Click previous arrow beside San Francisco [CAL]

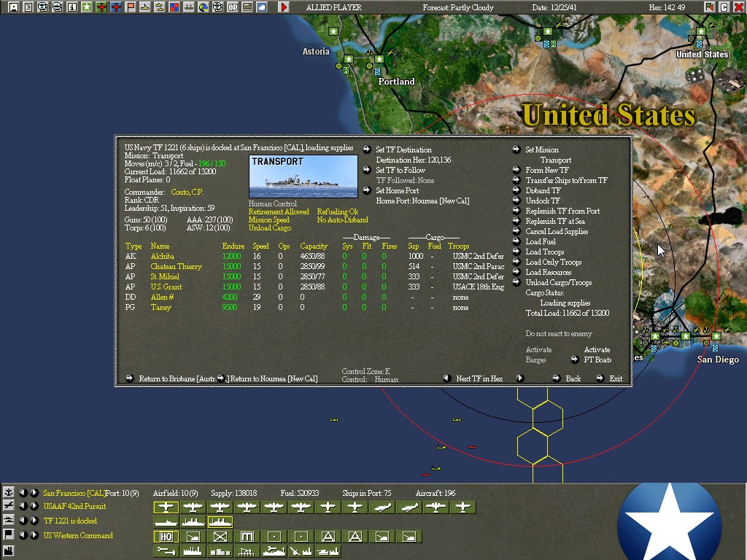point(23,492)
